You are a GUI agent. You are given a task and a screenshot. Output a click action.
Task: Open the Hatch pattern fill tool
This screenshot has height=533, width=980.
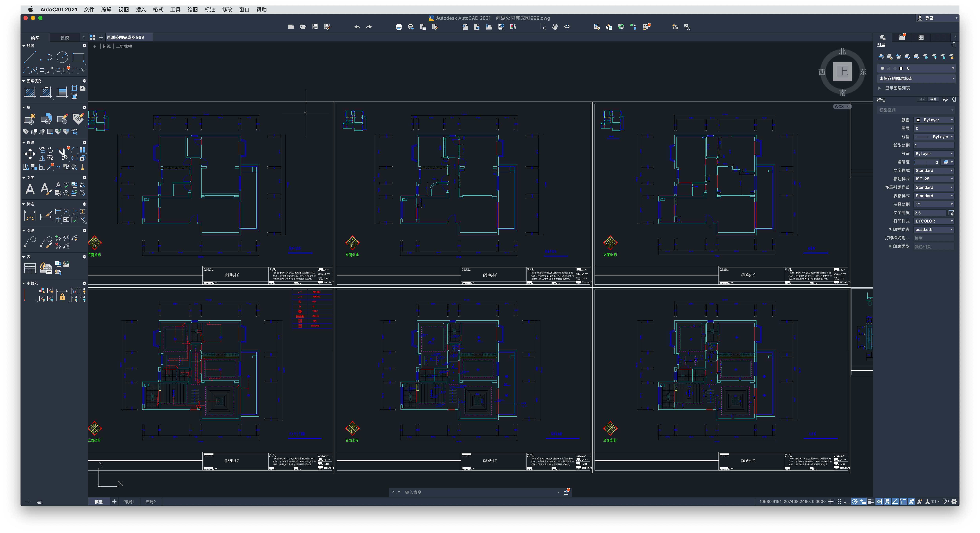click(30, 92)
